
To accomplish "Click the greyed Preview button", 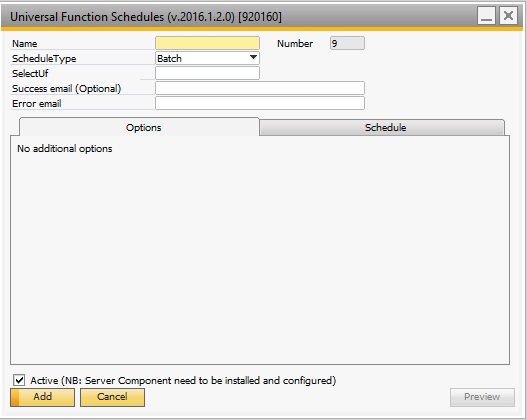I will [482, 397].
